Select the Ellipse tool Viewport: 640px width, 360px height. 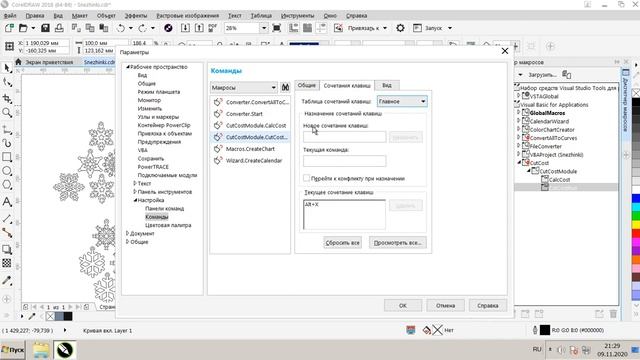[7, 171]
